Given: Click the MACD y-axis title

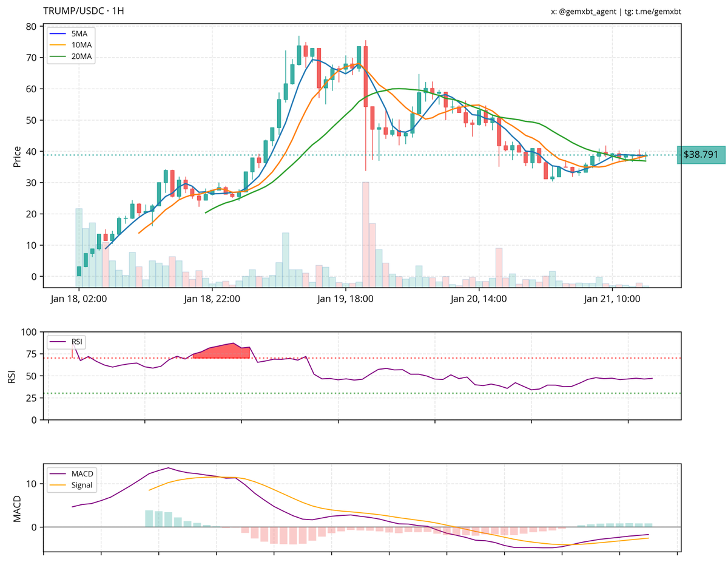Looking at the screenshot, I should pos(17,508).
